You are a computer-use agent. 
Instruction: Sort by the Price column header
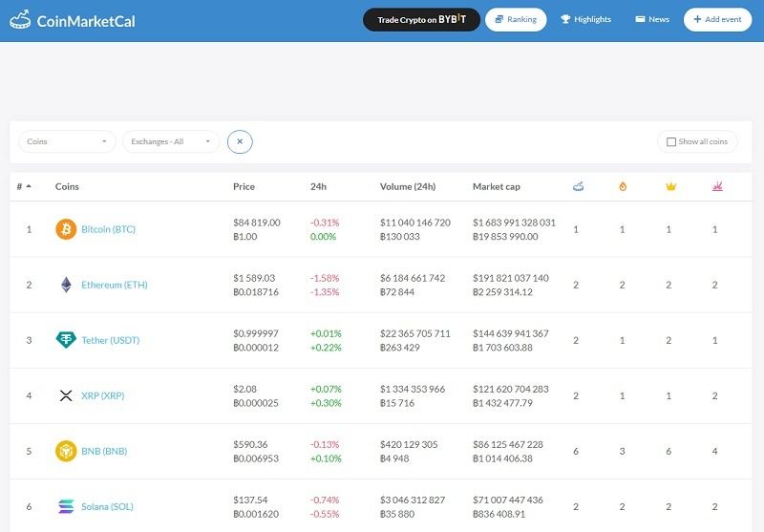coord(244,186)
